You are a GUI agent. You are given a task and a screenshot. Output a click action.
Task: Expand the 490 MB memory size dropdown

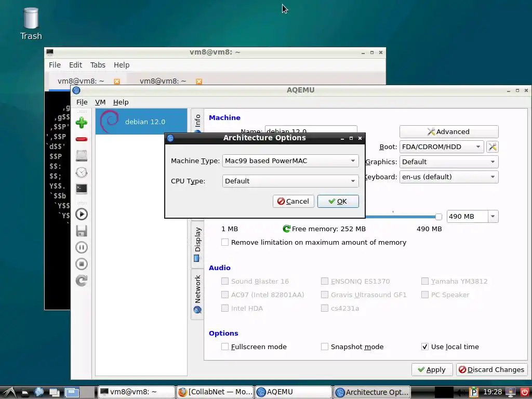click(493, 217)
